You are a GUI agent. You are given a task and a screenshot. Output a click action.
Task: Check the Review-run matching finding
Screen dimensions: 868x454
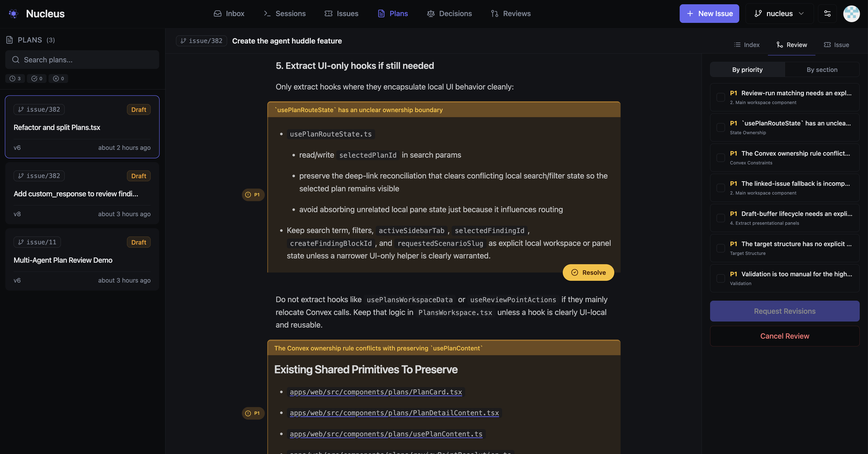[x=721, y=97]
